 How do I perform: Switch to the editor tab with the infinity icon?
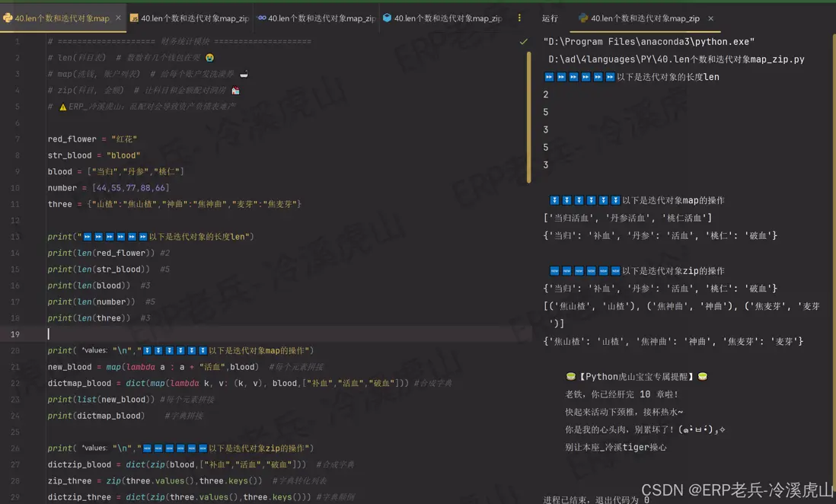click(x=317, y=18)
